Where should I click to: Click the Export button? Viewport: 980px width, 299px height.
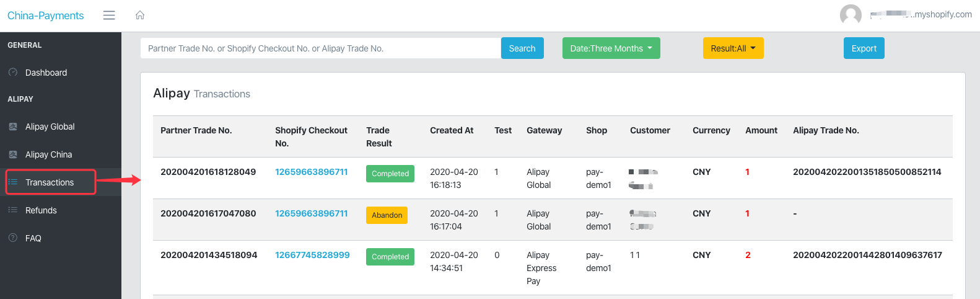(864, 48)
